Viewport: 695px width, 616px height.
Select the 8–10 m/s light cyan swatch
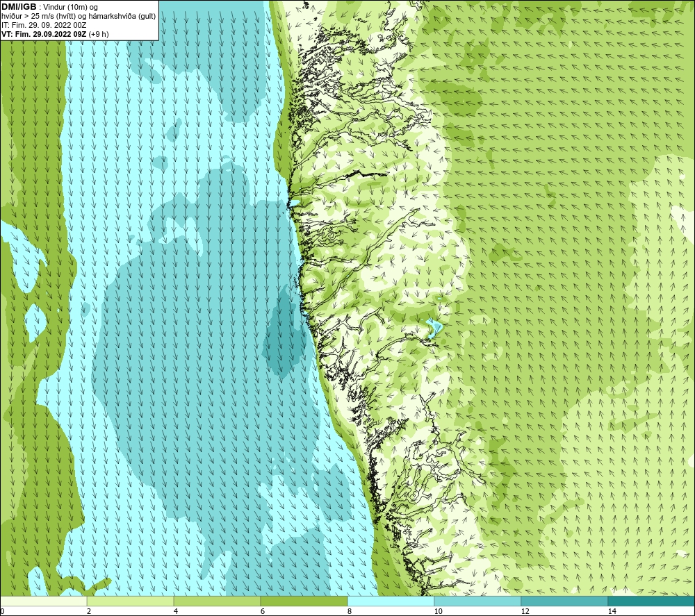(x=391, y=601)
